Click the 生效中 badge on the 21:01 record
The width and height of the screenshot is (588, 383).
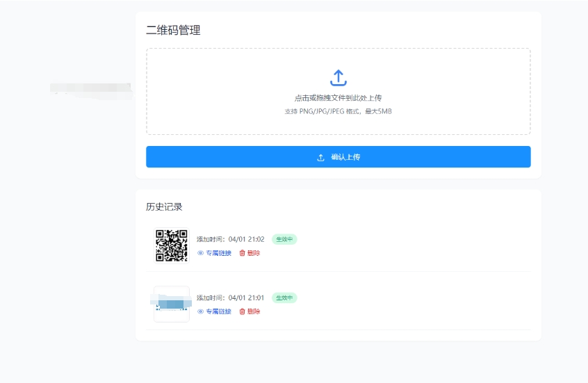pos(284,298)
